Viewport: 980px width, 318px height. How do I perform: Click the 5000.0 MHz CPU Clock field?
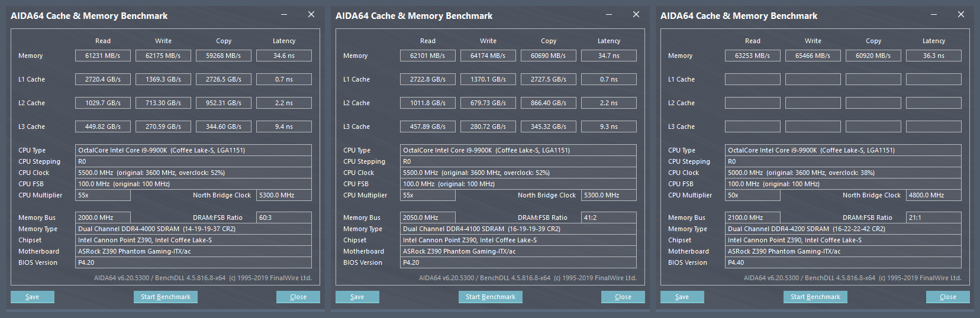pyautogui.click(x=843, y=173)
